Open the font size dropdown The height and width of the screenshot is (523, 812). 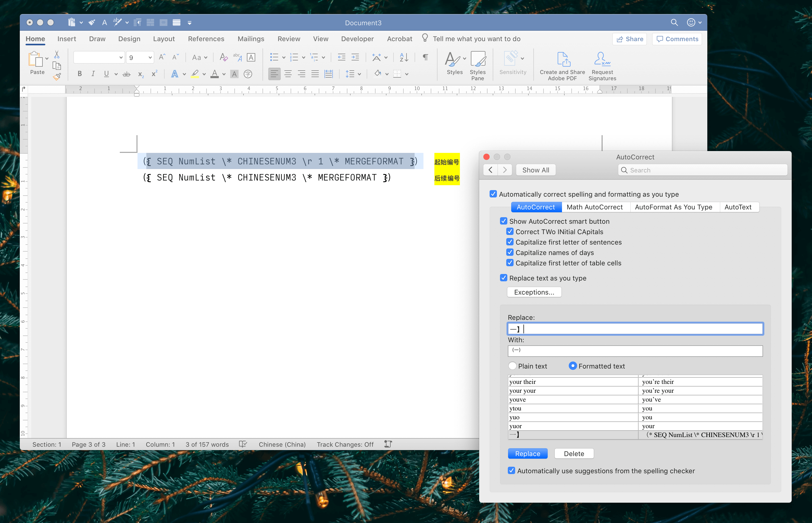(x=150, y=58)
